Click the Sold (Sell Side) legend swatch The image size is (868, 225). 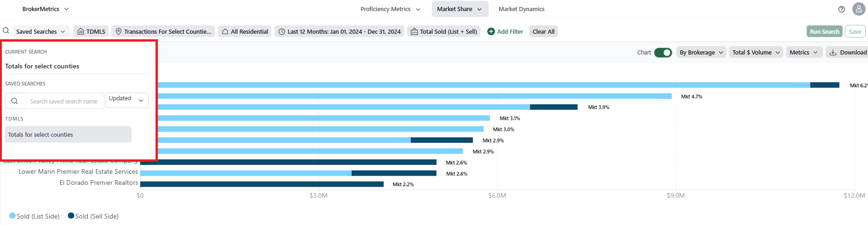71,216
